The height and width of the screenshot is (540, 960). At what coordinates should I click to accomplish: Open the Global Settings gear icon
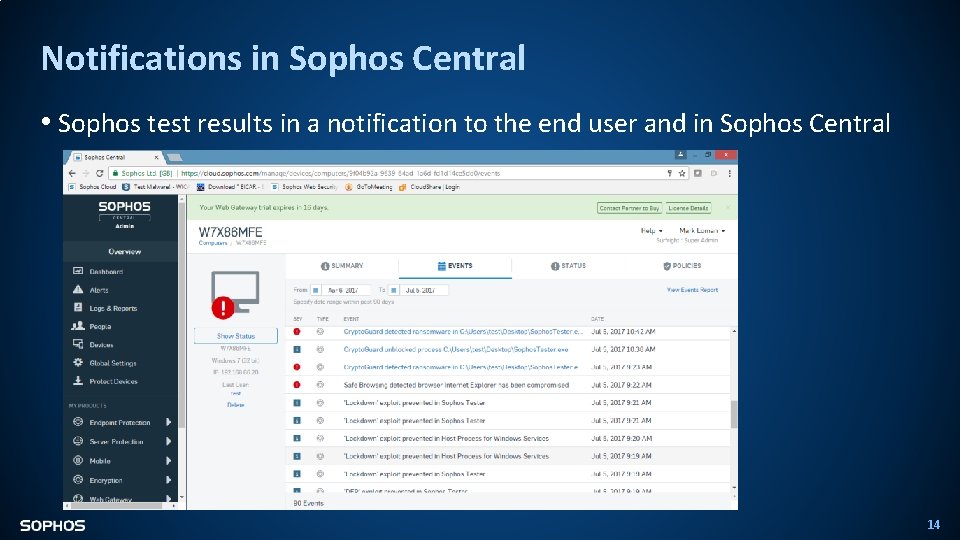pyautogui.click(x=78, y=362)
